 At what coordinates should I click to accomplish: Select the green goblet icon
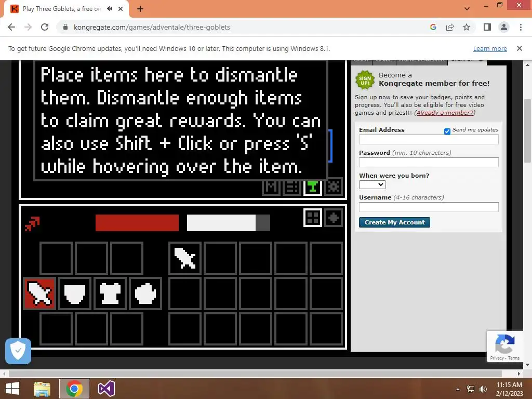coord(312,187)
